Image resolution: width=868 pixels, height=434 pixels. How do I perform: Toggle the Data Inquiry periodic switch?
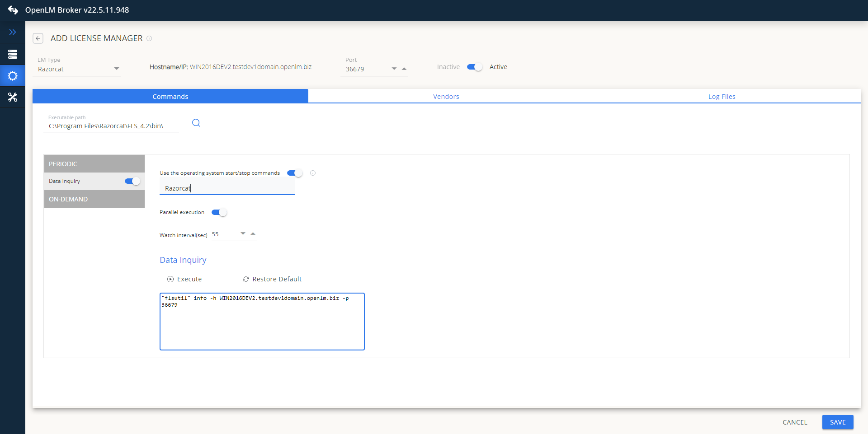132,181
